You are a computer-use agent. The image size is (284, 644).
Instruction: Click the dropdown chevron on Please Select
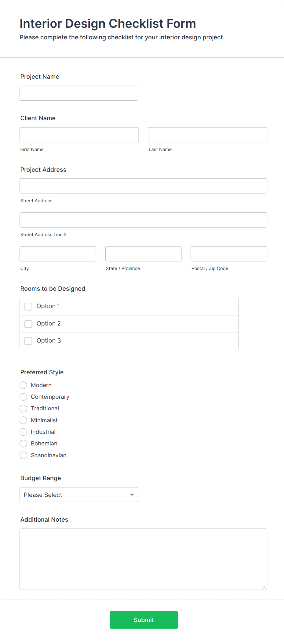[132, 495]
